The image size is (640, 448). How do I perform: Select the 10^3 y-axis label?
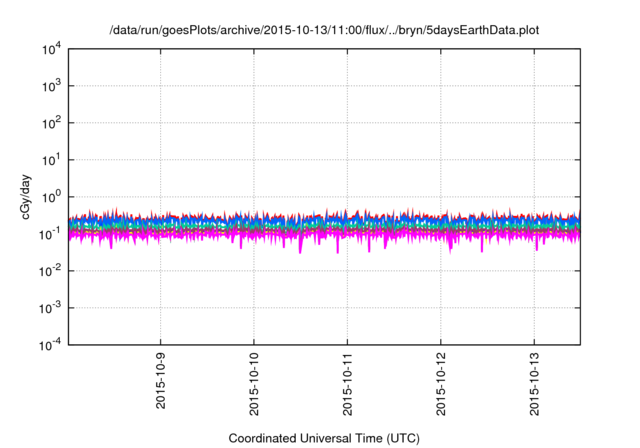click(x=52, y=86)
